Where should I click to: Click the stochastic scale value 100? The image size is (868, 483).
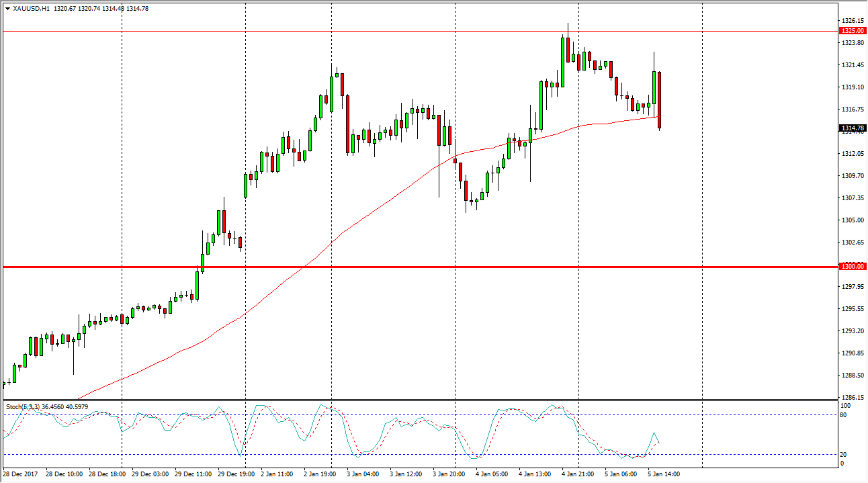(x=847, y=406)
